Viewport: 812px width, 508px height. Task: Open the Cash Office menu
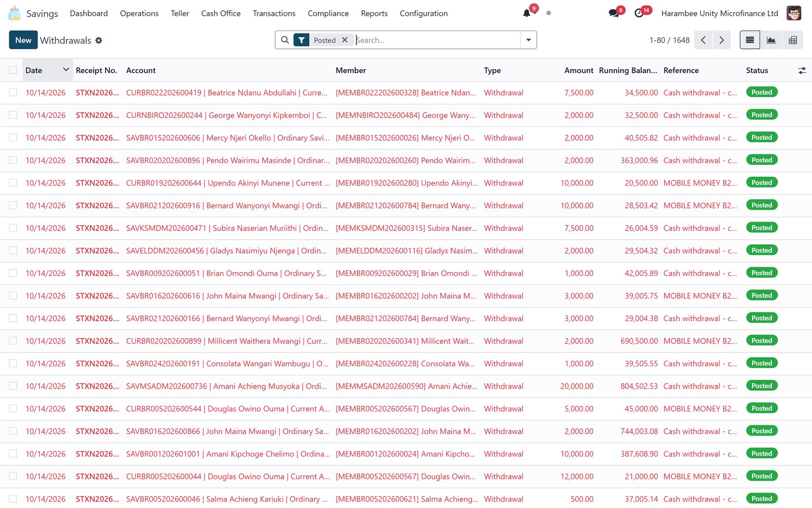[x=221, y=13]
